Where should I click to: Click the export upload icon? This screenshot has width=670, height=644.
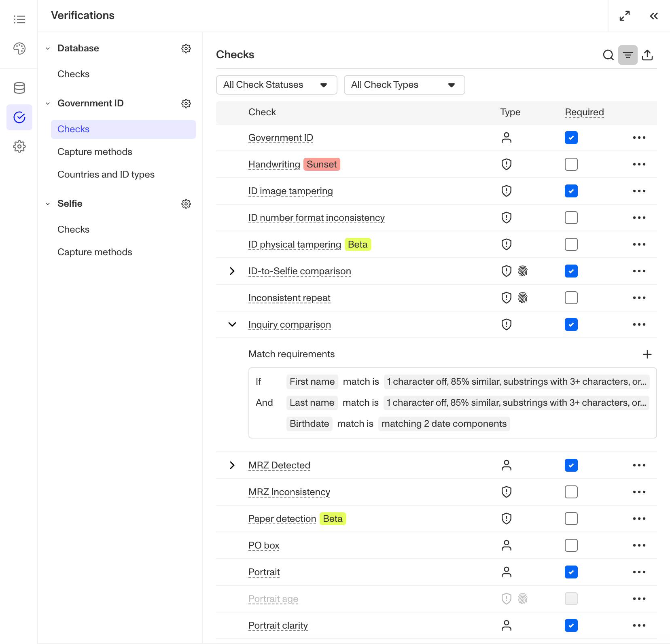[647, 55]
